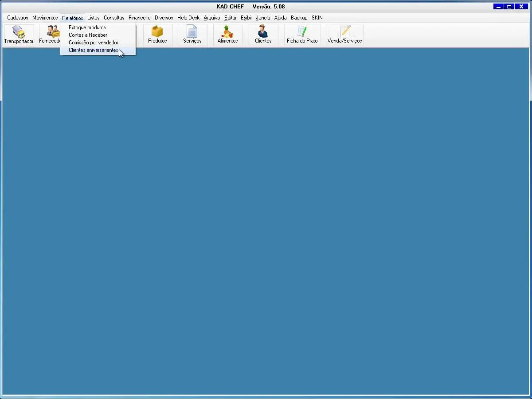Open the Help Desk menu
Image resolution: width=532 pixels, height=399 pixels.
[188, 18]
